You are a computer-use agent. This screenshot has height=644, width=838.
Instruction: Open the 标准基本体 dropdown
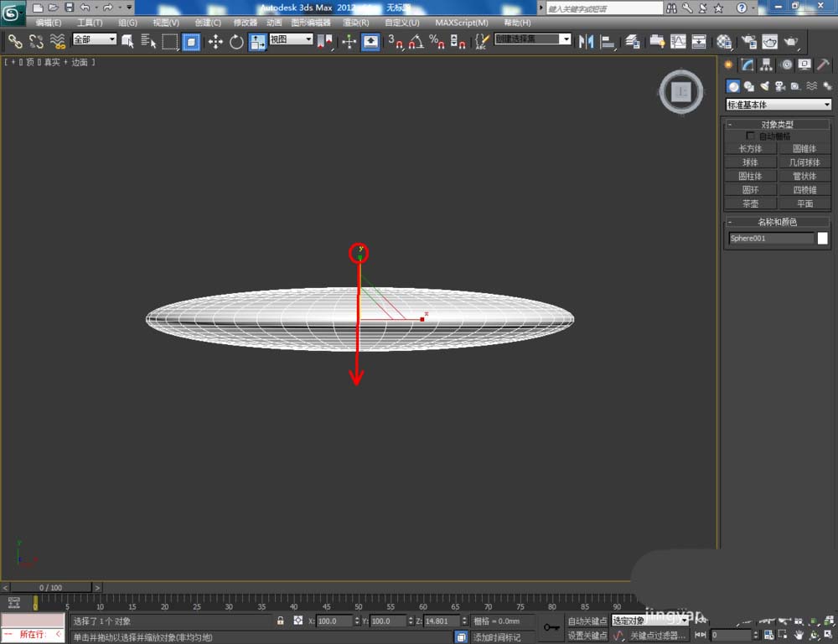[x=779, y=105]
